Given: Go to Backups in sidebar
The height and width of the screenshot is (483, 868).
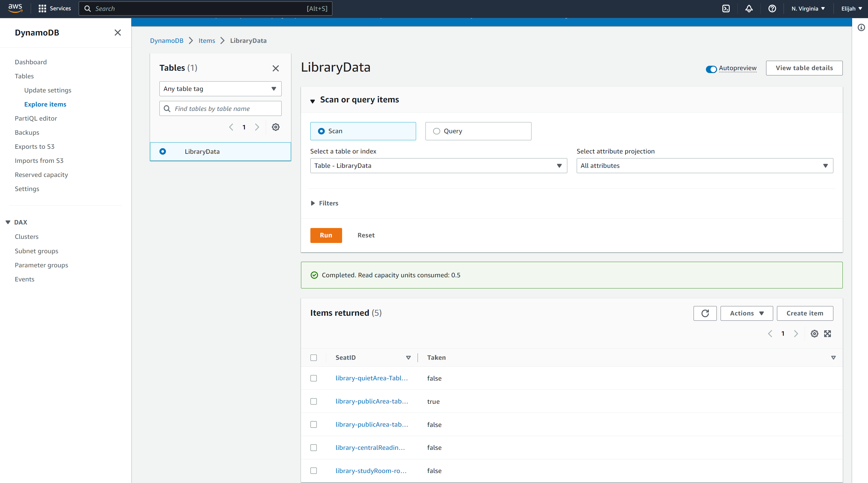Looking at the screenshot, I should pyautogui.click(x=27, y=132).
